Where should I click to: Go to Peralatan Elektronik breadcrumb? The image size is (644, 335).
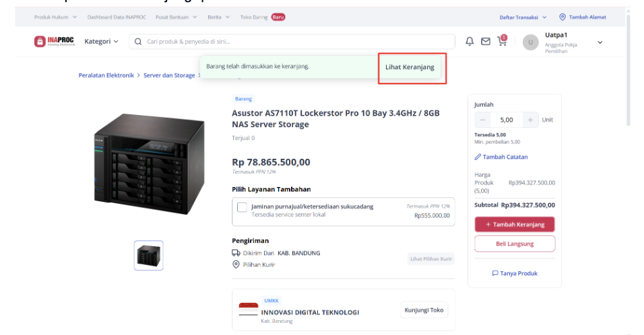pyautogui.click(x=106, y=75)
